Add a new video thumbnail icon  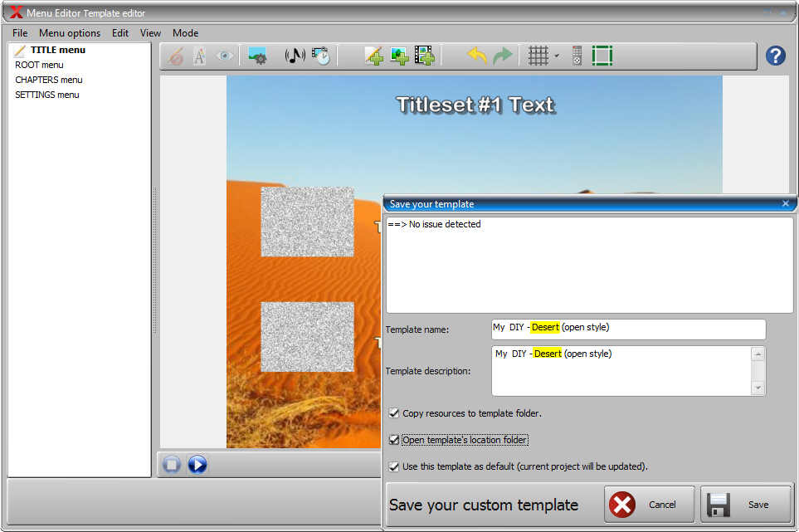(424, 56)
